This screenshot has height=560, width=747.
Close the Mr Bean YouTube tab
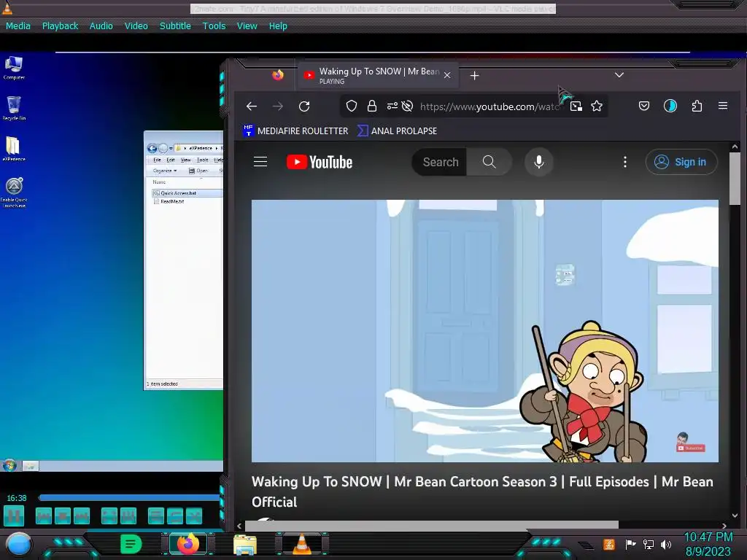pyautogui.click(x=447, y=75)
